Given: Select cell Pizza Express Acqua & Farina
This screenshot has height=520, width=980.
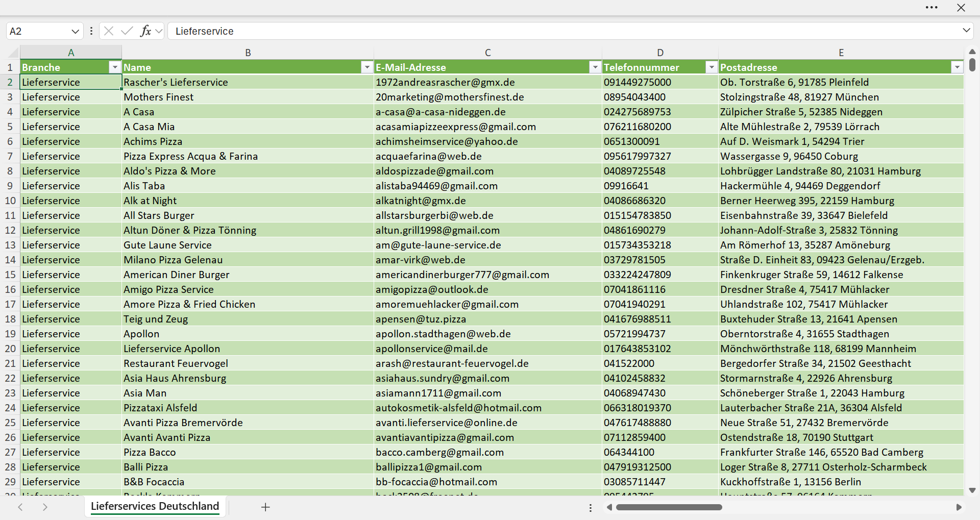Looking at the screenshot, I should tap(248, 156).
